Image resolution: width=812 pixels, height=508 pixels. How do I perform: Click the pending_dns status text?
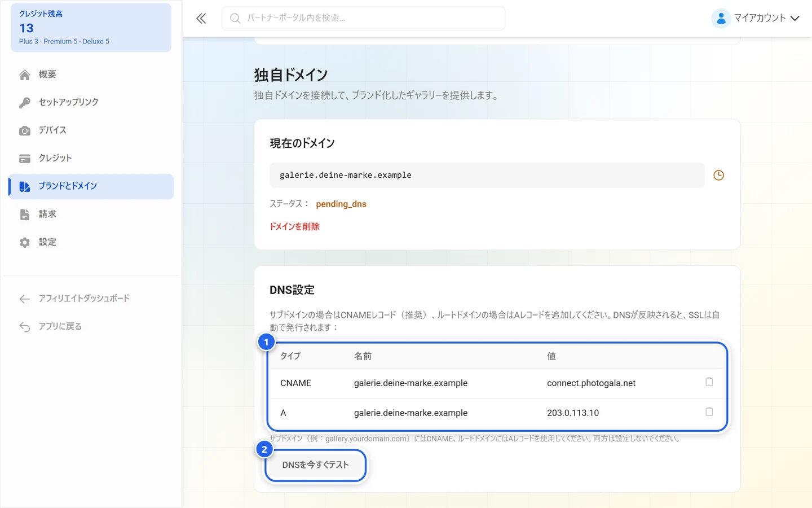[x=341, y=204]
